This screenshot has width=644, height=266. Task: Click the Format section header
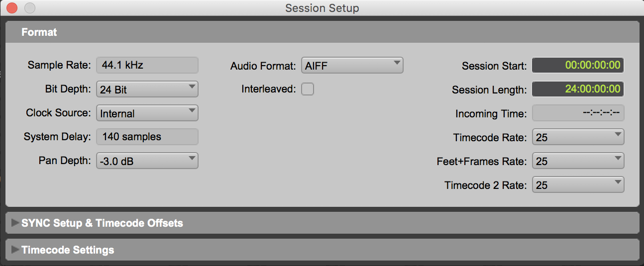[39, 32]
